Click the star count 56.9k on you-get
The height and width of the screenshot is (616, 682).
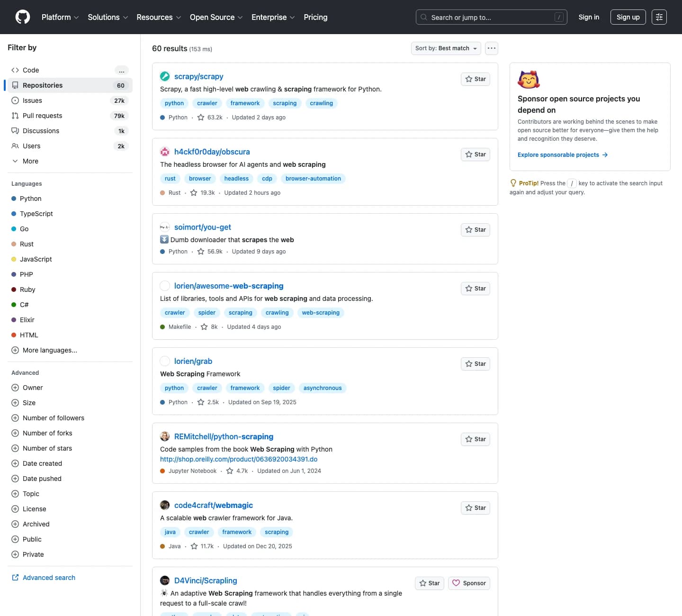tap(210, 252)
